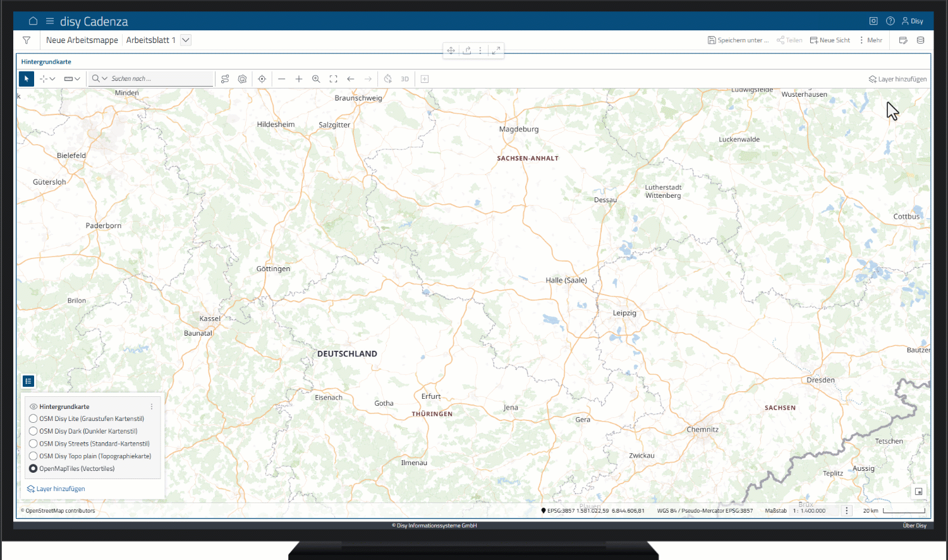948x560 pixels.
Task: Toggle Hintergrundkarte layer visibility eye
Action: (33, 406)
